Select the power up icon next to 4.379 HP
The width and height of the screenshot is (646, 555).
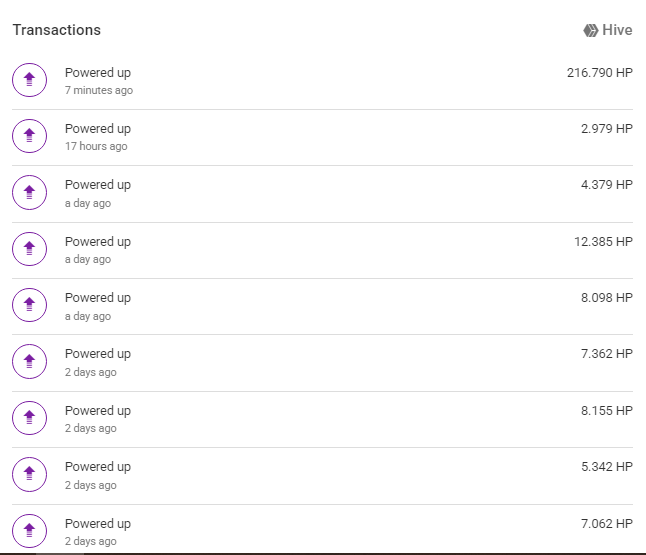coord(29,193)
